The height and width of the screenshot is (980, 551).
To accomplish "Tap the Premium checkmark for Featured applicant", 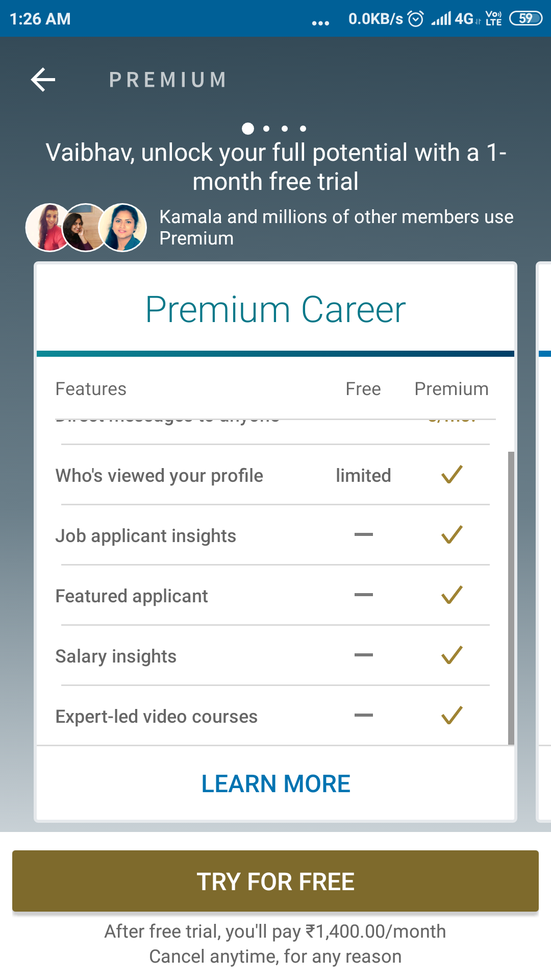I will 452,595.
